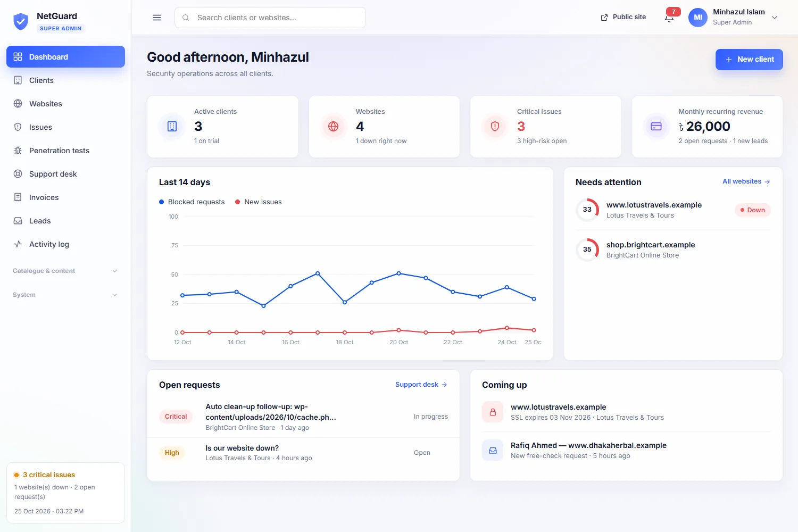The image size is (798, 532).
Task: Open the Support desk link in Open requests
Action: point(421,385)
